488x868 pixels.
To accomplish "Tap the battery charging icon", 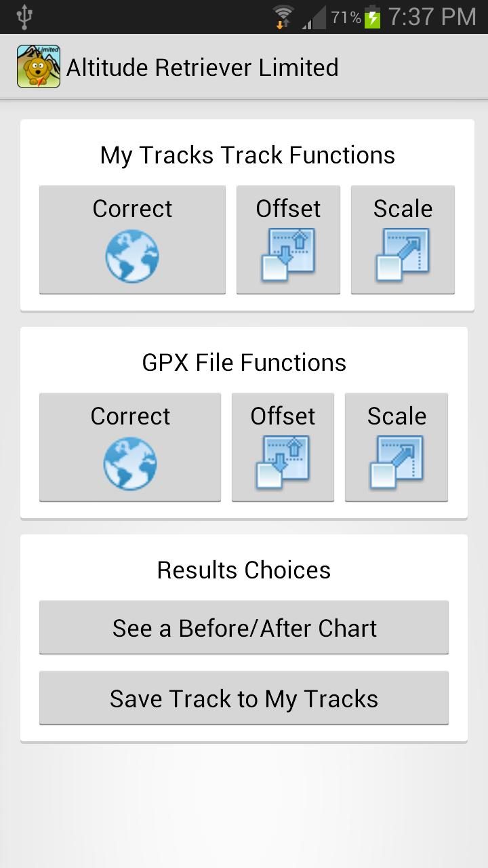I will coord(372,17).
